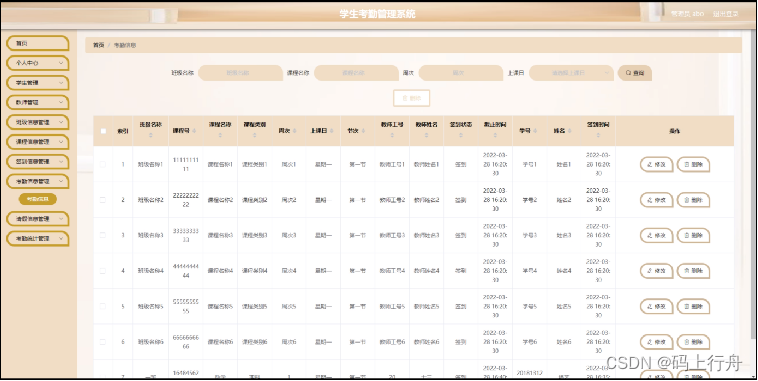The image size is (758, 381).
Task: Delete the 班级名称6 row
Action: [693, 342]
